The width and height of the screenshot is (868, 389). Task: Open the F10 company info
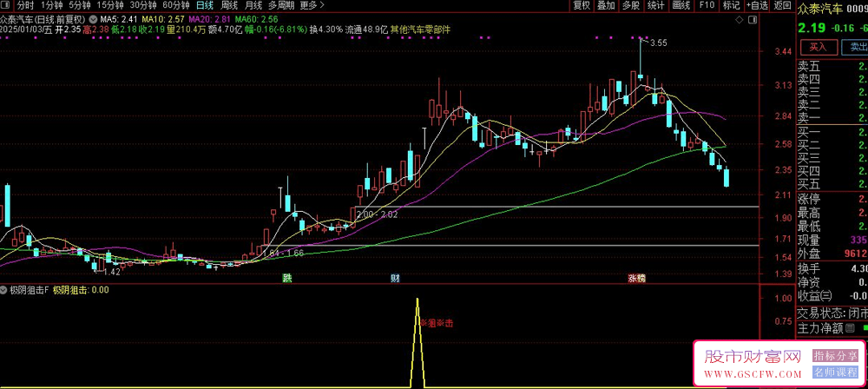pos(707,5)
